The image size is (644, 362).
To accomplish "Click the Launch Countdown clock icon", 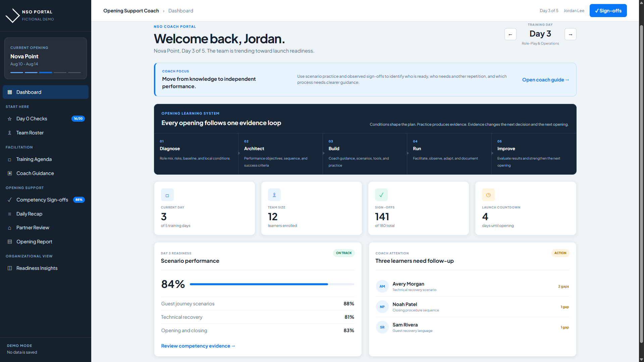I will click(x=488, y=195).
